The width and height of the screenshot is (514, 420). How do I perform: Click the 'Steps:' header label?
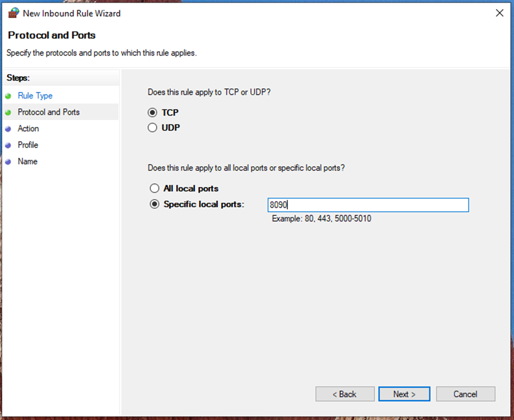[x=18, y=78]
